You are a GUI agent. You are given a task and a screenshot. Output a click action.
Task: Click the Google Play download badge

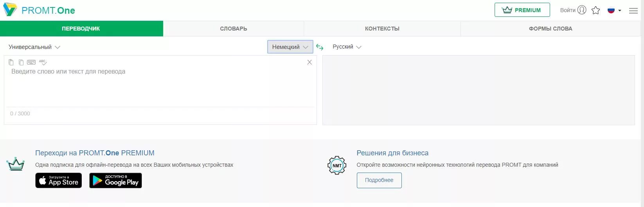[x=115, y=180]
